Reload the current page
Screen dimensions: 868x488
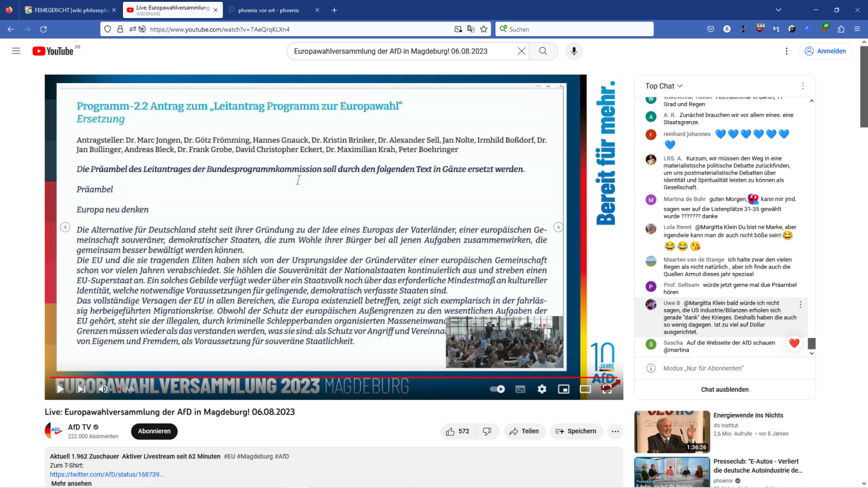tap(43, 29)
